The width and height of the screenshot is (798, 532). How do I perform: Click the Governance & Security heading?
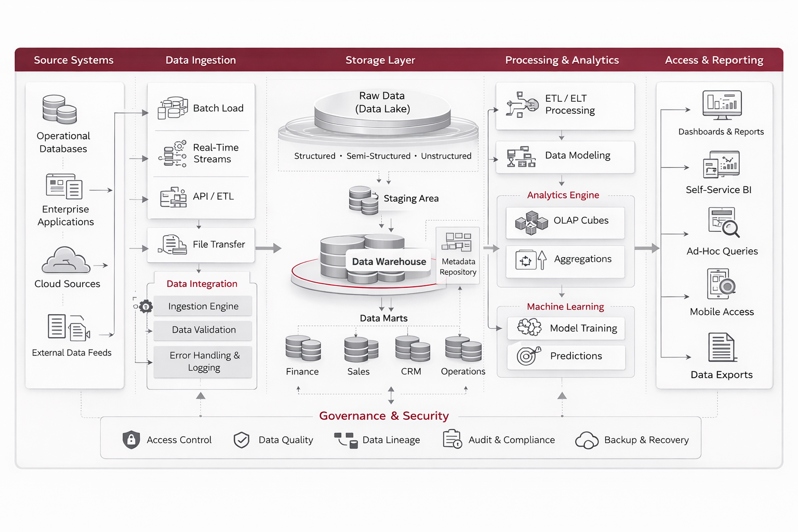coord(383,416)
